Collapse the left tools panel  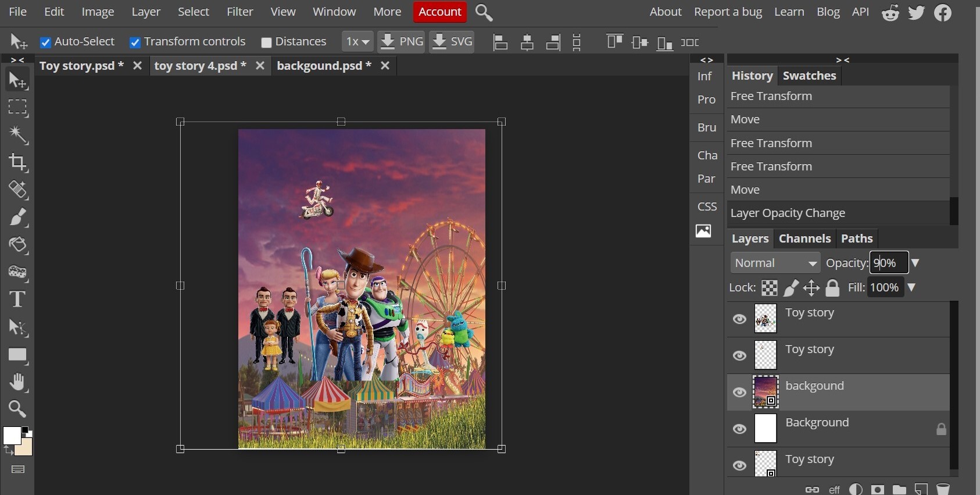click(x=17, y=60)
